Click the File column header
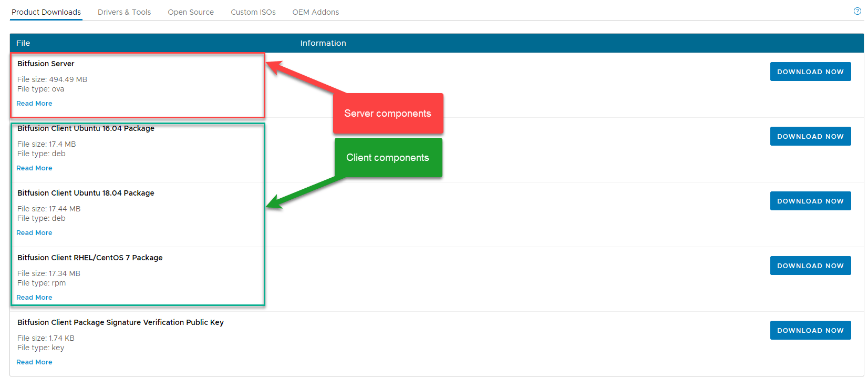 pos(23,43)
